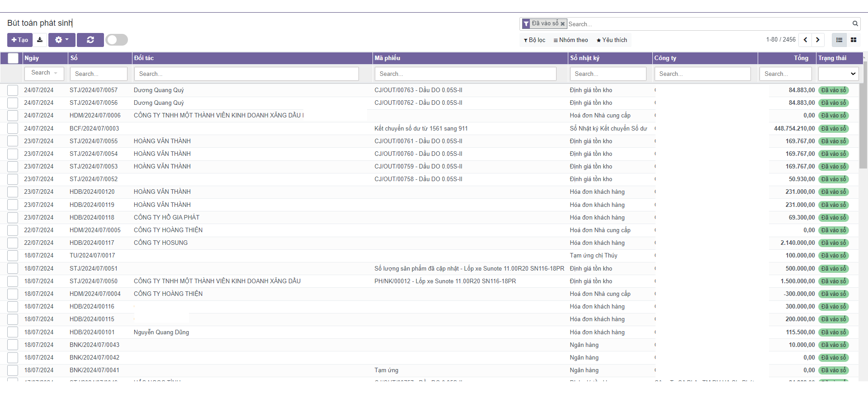Click the refresh icon button
Viewport: 868px width, 393px height.
point(90,40)
